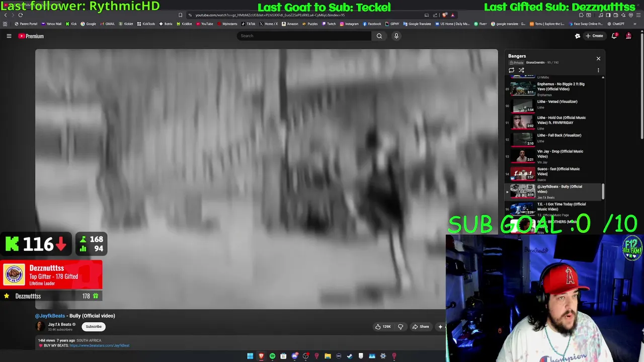The width and height of the screenshot is (644, 362).
Task: Start voice search with the microphone
Action: [x=396, y=36]
